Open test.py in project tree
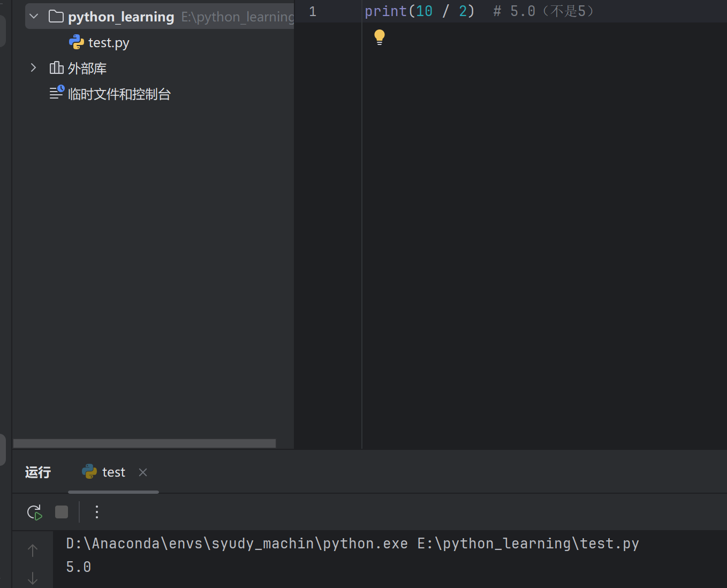Screen dimensions: 727x588 click(x=109, y=42)
